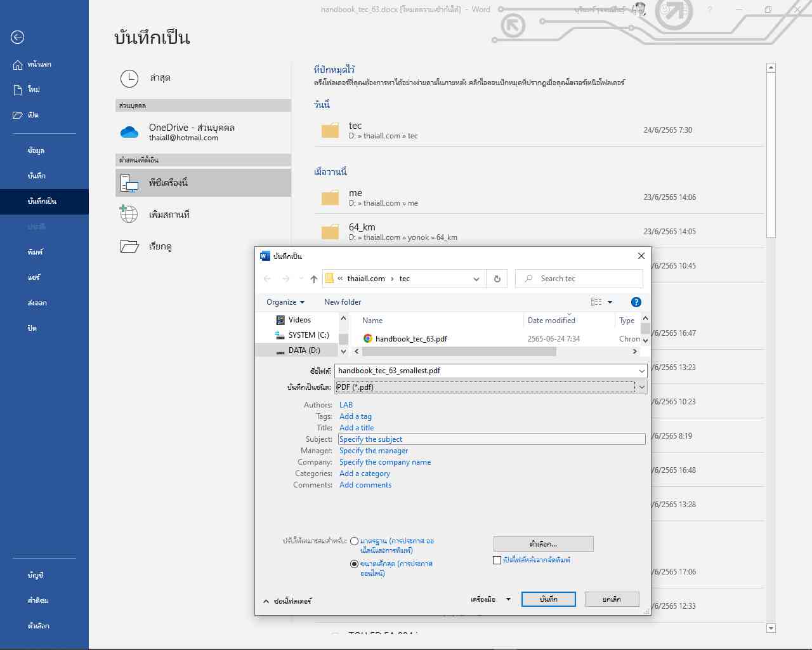Click the file name input field
The height and width of the screenshot is (650, 812).
(x=485, y=371)
